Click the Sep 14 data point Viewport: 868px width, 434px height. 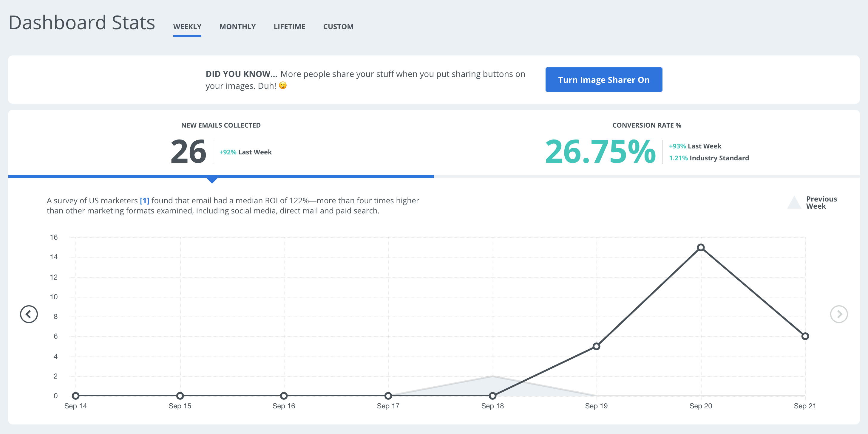pos(76,396)
